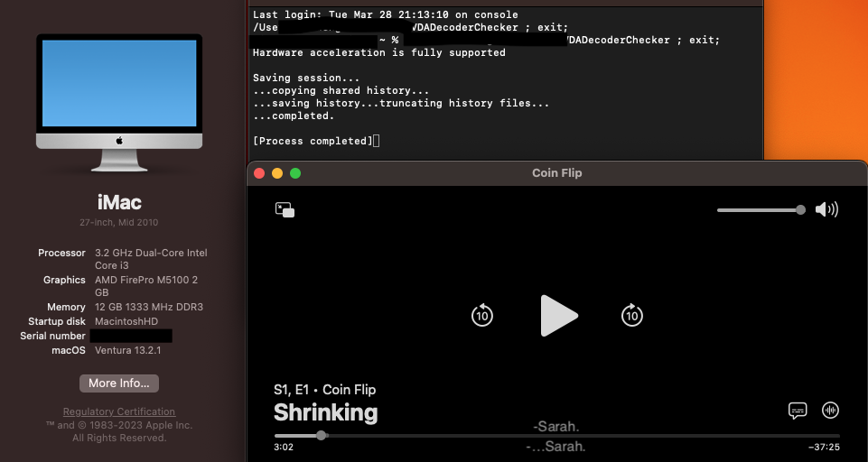Click the AMD FirePro M5100 graphics value
The image size is (868, 462).
coord(146,286)
